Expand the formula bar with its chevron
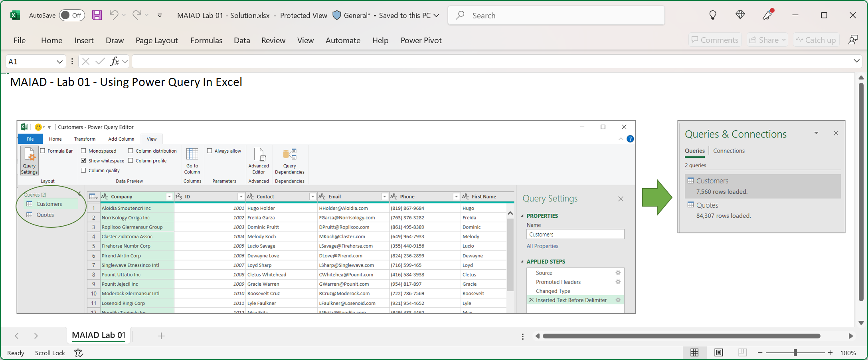Image resolution: width=868 pixels, height=360 pixels. [x=856, y=61]
